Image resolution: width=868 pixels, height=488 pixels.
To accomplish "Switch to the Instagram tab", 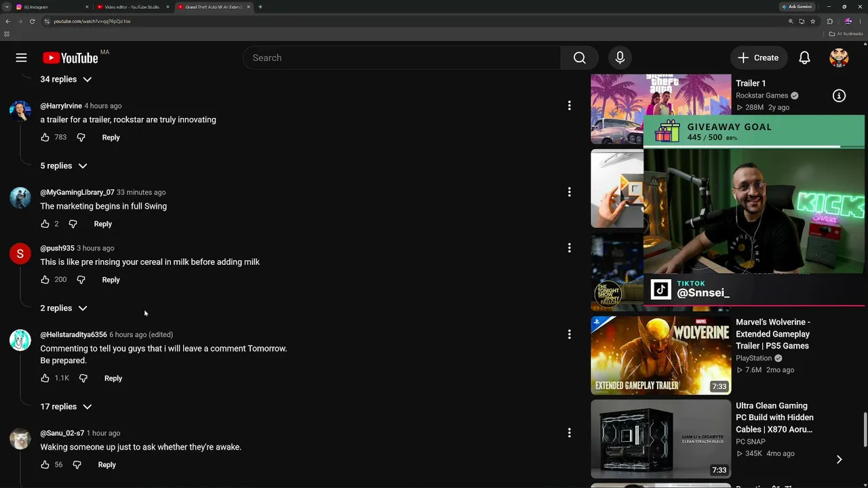I will coord(52,7).
